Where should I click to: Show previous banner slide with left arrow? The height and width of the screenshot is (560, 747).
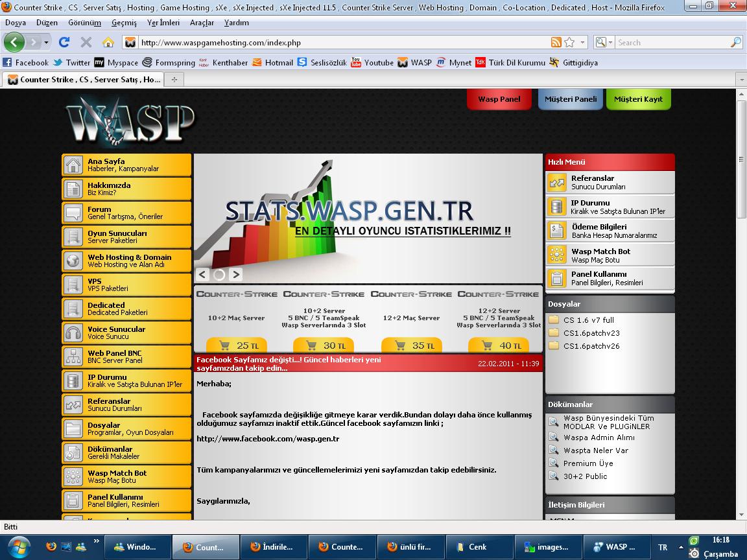pyautogui.click(x=202, y=274)
